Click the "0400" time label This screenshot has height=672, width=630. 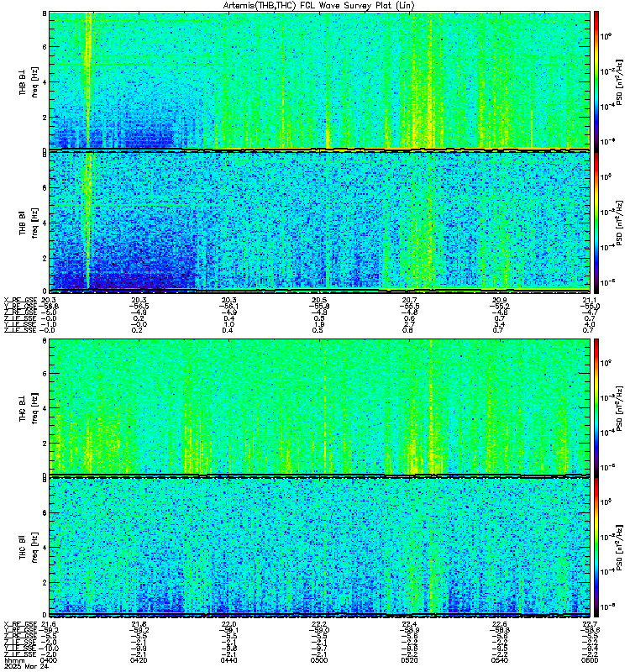click(49, 660)
